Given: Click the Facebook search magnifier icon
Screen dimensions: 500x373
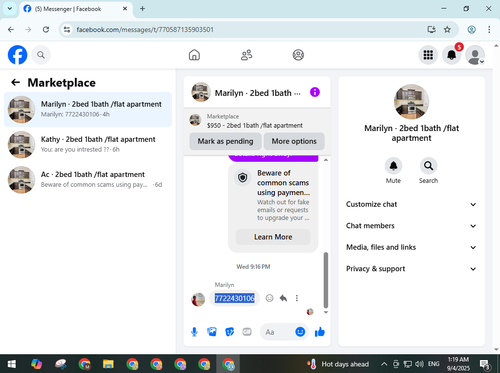Looking at the screenshot, I should coord(41,55).
